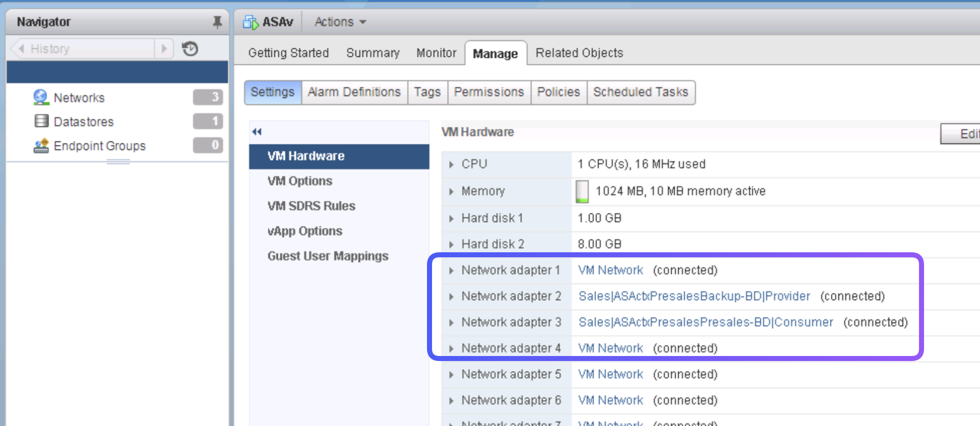Open the Alarm Definitions tab
Viewport: 980px width, 426px height.
pos(354,92)
